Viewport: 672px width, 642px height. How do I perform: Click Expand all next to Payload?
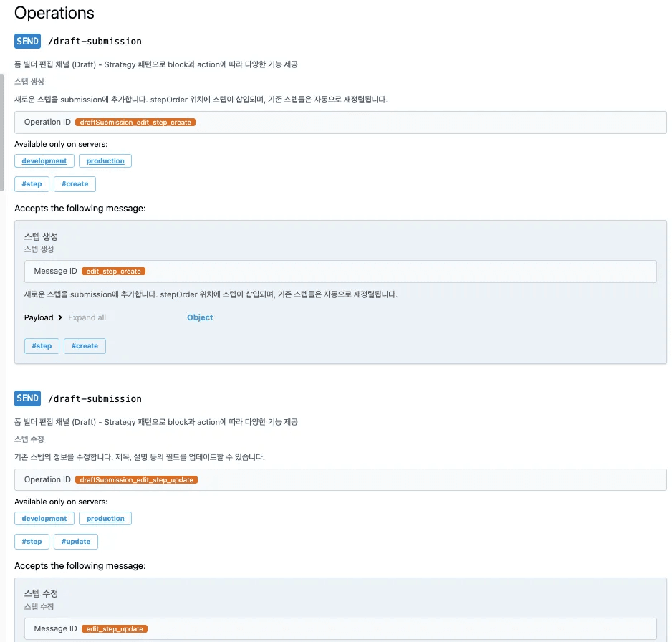[x=87, y=317]
